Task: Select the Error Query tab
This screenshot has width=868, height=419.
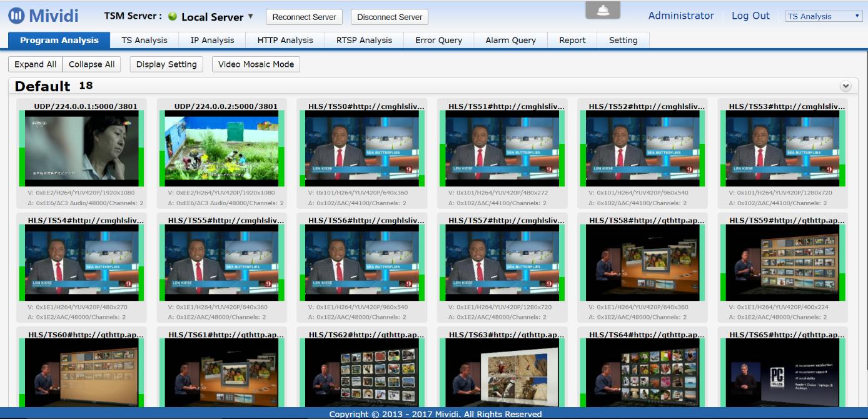Action: [438, 40]
